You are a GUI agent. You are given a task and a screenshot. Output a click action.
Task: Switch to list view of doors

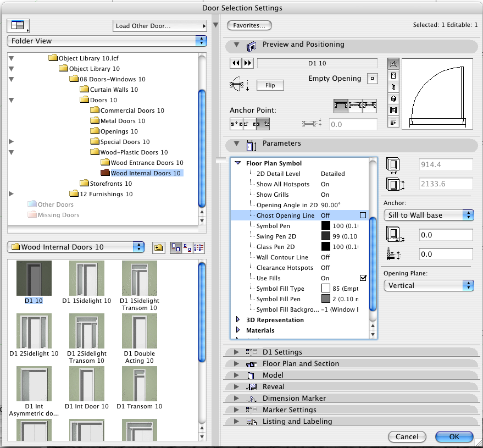click(199, 247)
